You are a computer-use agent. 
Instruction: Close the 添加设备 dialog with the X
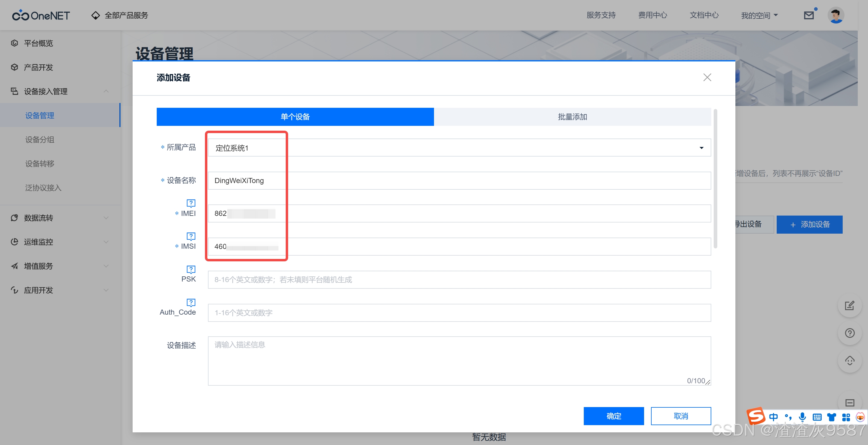(x=707, y=77)
